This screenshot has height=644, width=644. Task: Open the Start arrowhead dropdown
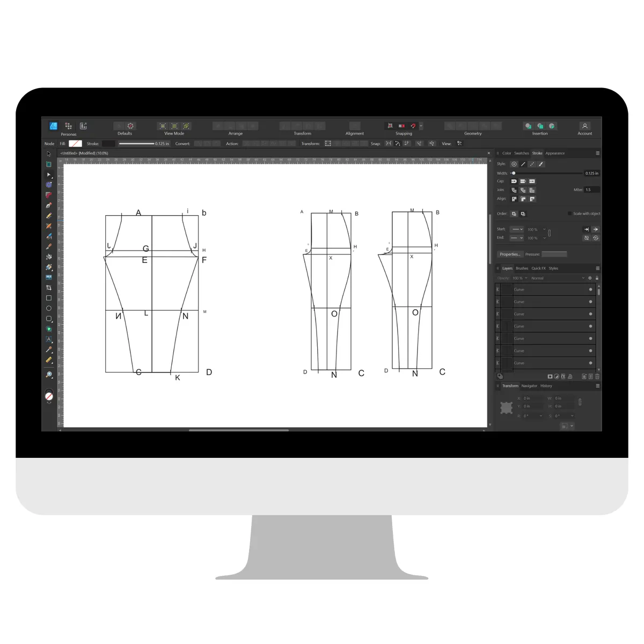tap(516, 229)
